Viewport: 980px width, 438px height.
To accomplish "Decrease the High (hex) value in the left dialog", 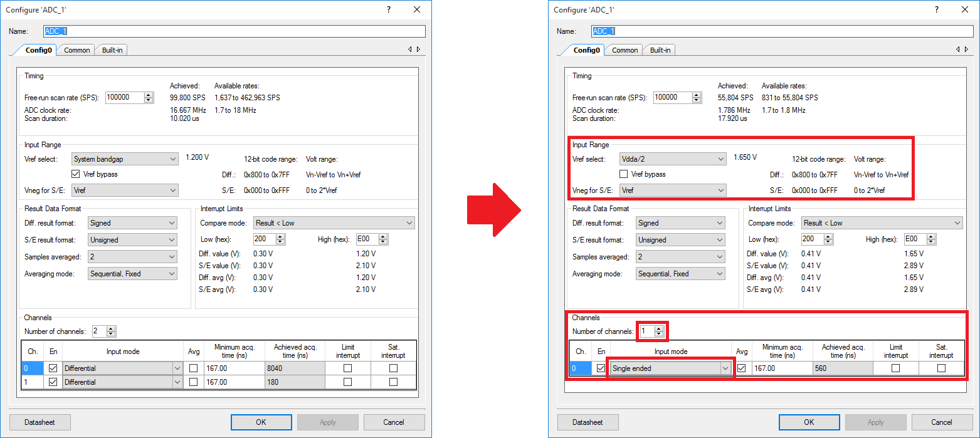I will point(383,242).
